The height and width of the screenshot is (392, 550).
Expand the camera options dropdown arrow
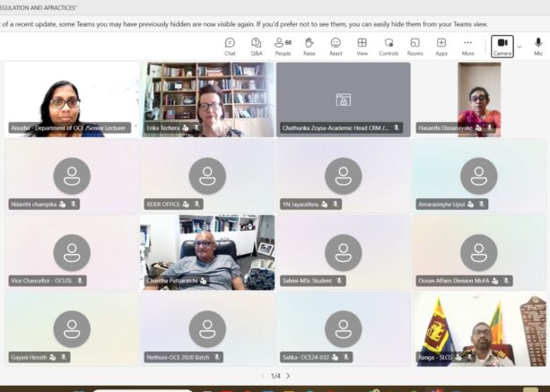[519, 47]
